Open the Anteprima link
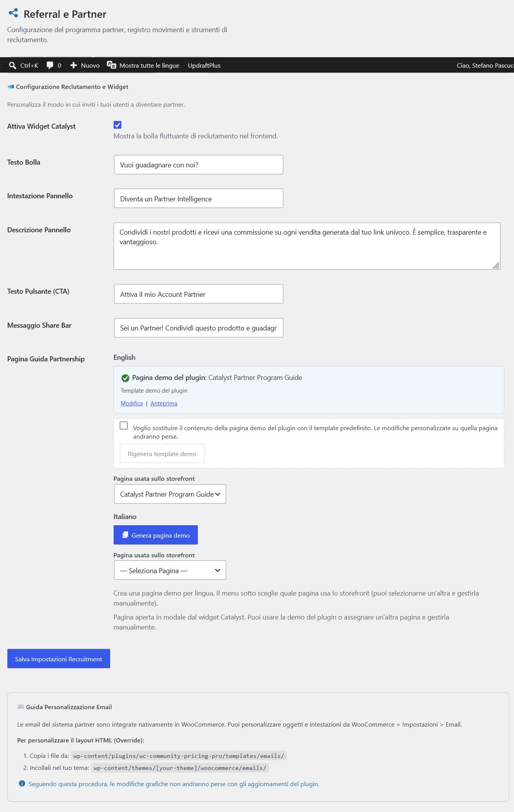 pos(164,403)
